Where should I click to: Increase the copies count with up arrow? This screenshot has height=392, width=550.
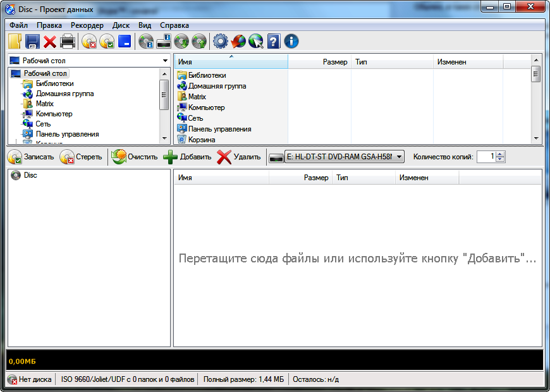click(501, 154)
